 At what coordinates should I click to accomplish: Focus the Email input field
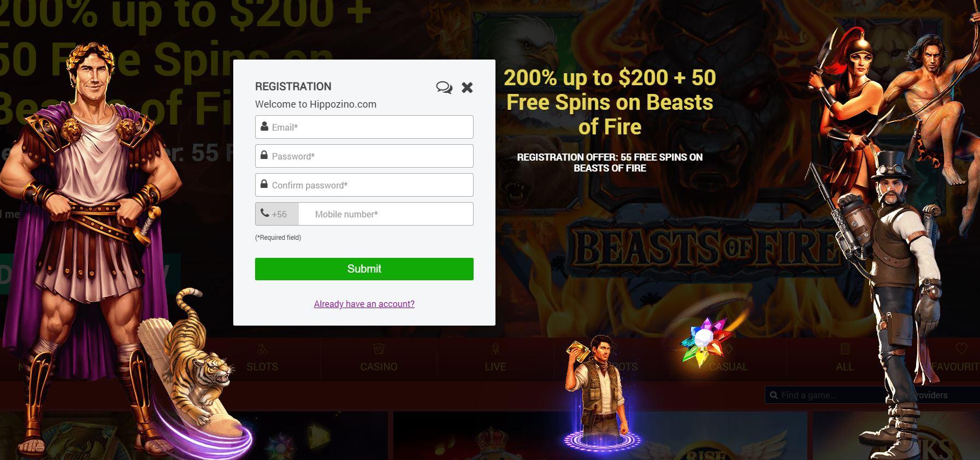(364, 127)
